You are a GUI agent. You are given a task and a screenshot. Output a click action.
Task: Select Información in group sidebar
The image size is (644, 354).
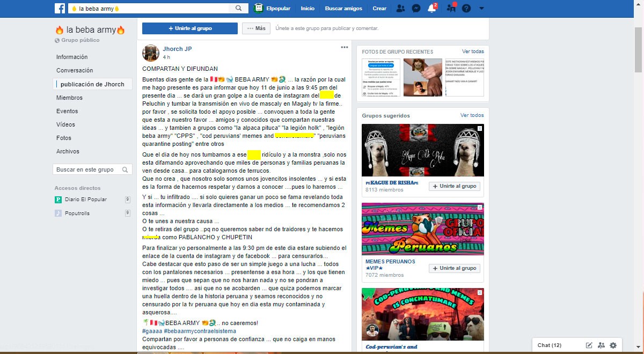72,57
